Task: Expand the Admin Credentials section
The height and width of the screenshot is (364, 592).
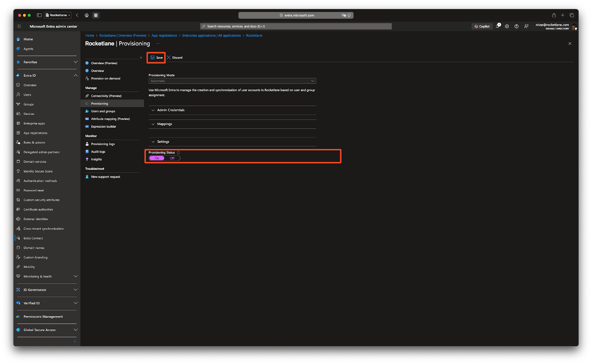Action: [x=232, y=110]
